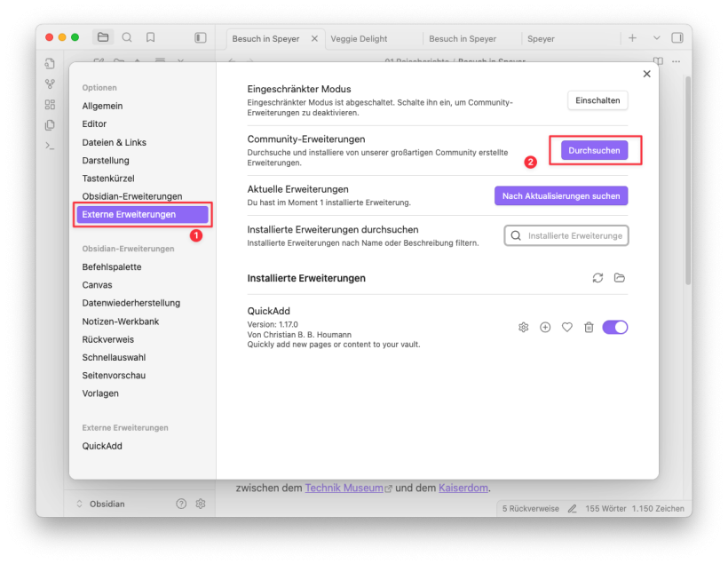The image size is (728, 564).
Task: Disable the QuickAdd plugin toggle
Action: (x=614, y=328)
